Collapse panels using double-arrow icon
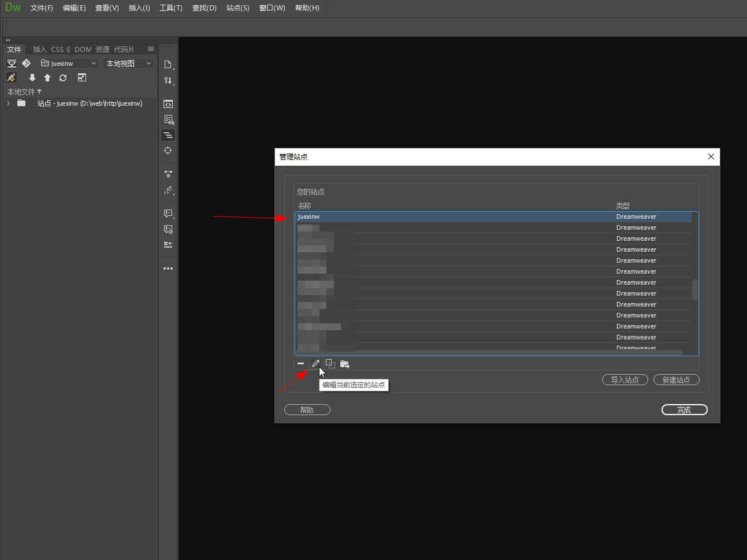 point(8,40)
